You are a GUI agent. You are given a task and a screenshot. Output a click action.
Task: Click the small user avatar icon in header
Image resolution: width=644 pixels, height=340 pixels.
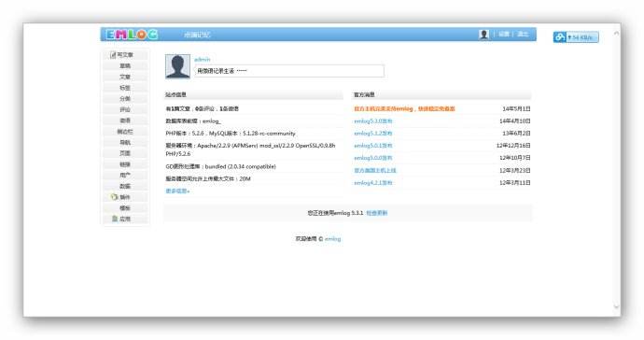(483, 35)
